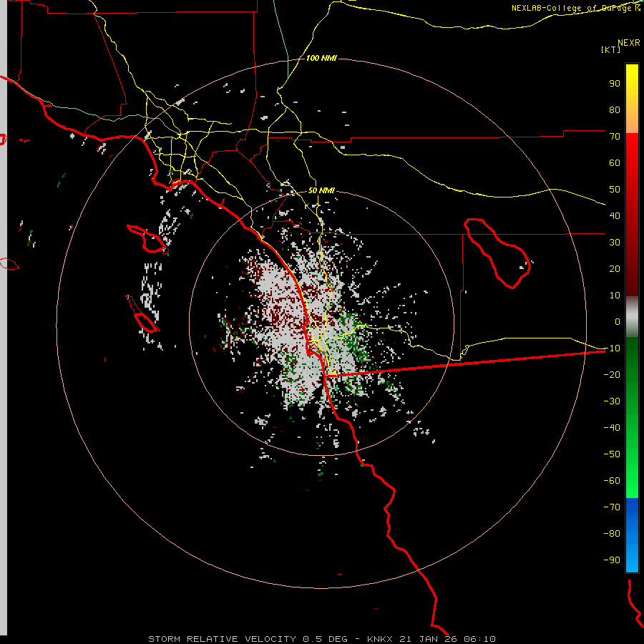This screenshot has width=644, height=644.
Task: Click the "50 NMI" range ring label
Action: (321, 190)
